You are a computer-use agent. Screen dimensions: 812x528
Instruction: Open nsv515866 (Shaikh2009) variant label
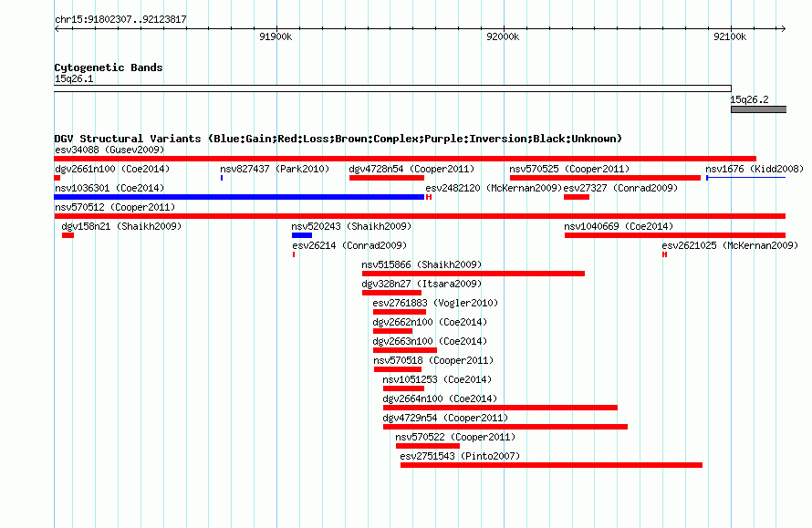point(422,264)
